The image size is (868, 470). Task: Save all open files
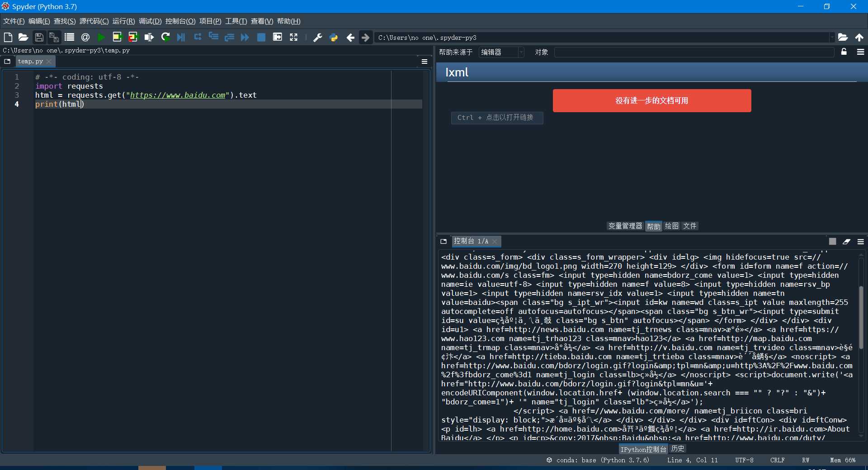[54, 37]
